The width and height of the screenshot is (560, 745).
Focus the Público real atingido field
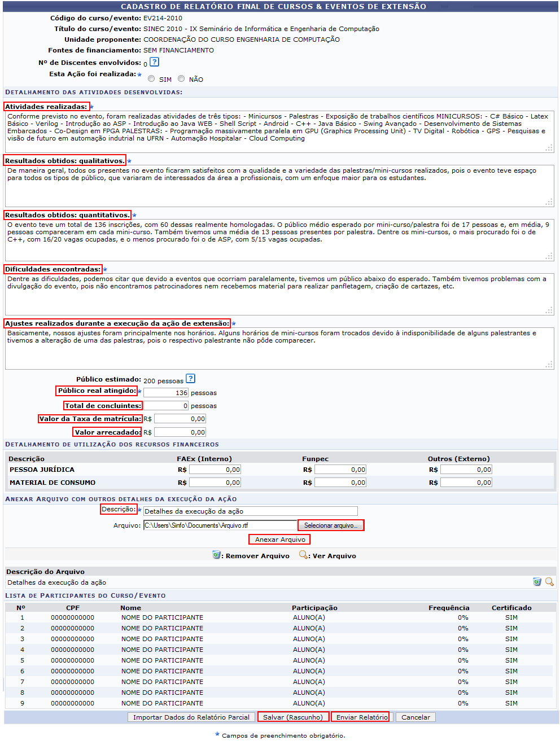tap(165, 393)
